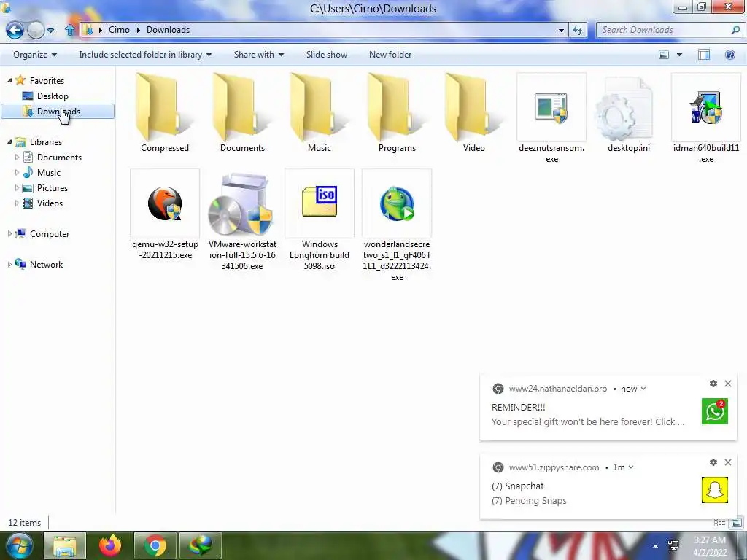Select Pictures library in sidebar

(x=53, y=188)
